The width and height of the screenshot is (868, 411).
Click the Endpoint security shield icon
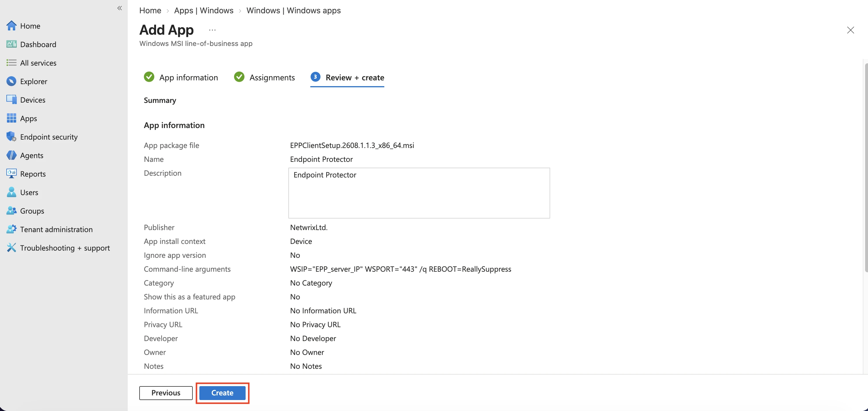click(12, 137)
